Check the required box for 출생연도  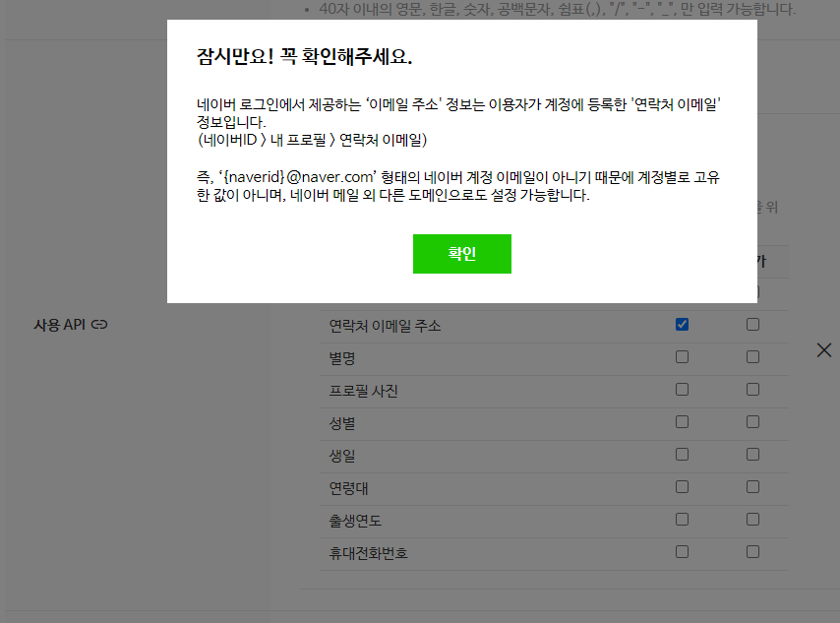(x=682, y=520)
